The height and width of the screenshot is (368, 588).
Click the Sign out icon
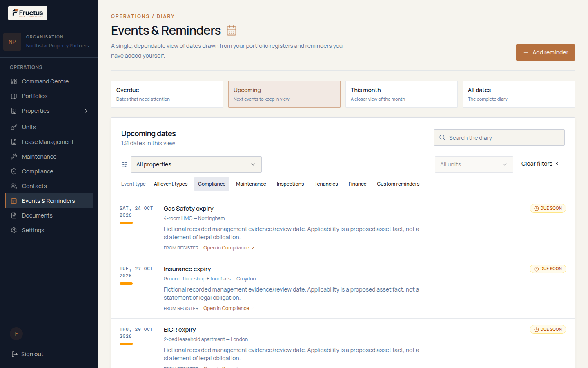coord(15,354)
